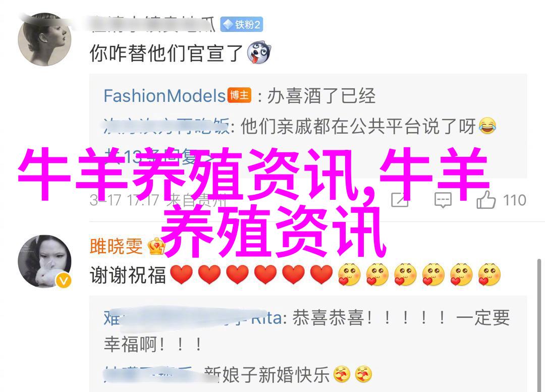Tap the husky emoji in comment
The width and height of the screenshot is (545, 392).
click(x=258, y=53)
